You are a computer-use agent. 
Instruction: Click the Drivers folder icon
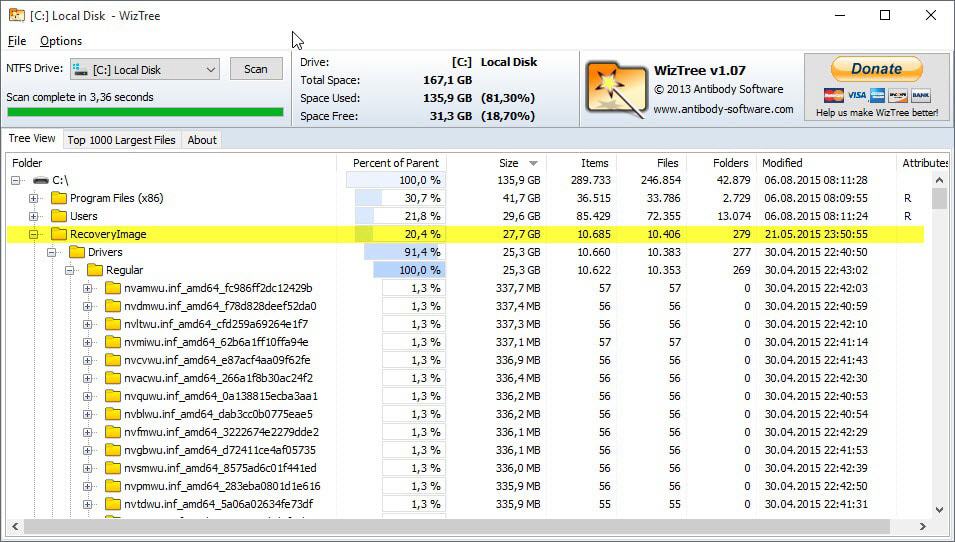[x=77, y=252]
